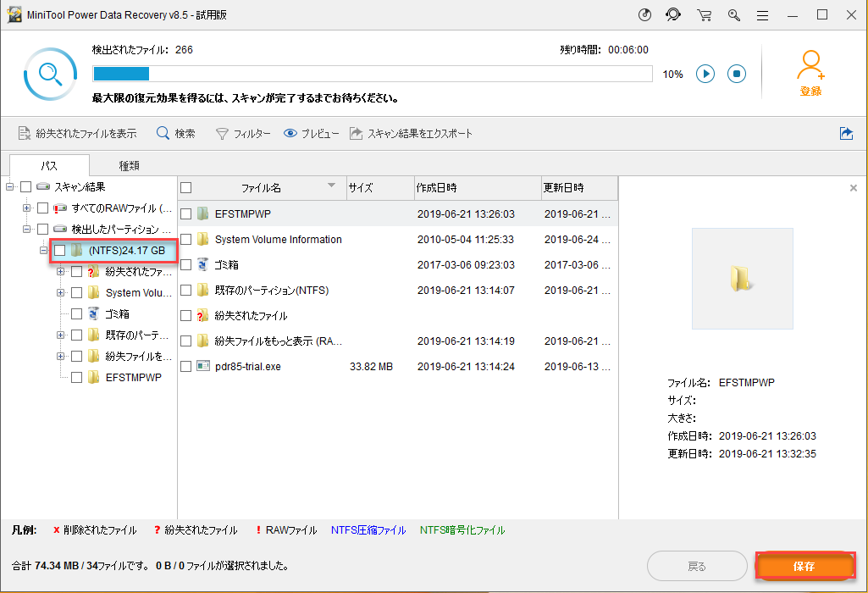
Task: Click プレビュー eye preview button
Action: 311,134
